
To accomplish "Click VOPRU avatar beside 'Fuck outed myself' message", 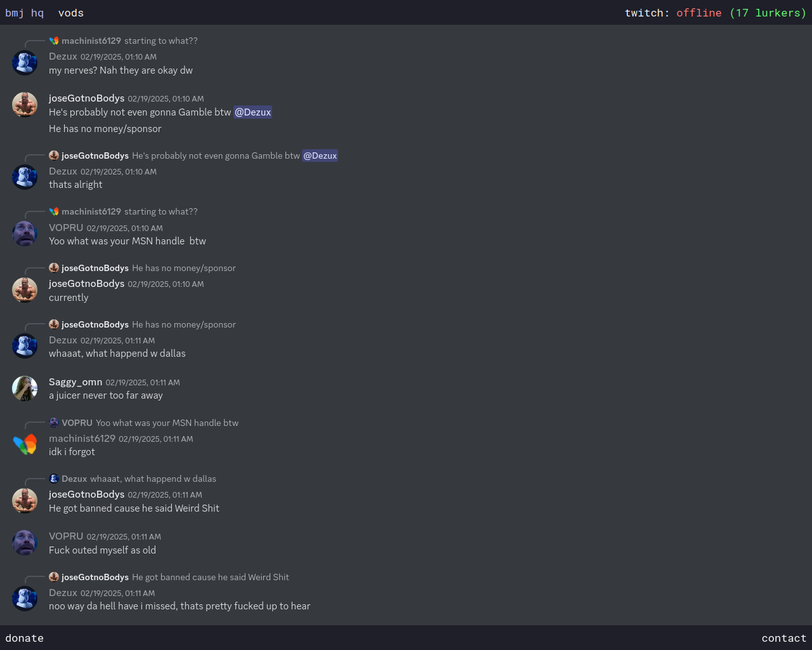I will (25, 543).
